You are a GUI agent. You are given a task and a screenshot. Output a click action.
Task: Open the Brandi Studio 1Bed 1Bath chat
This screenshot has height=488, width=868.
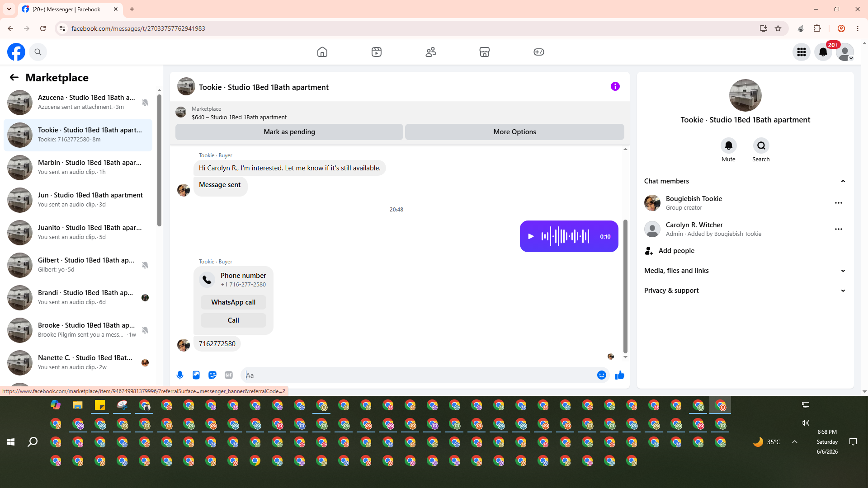tap(78, 297)
